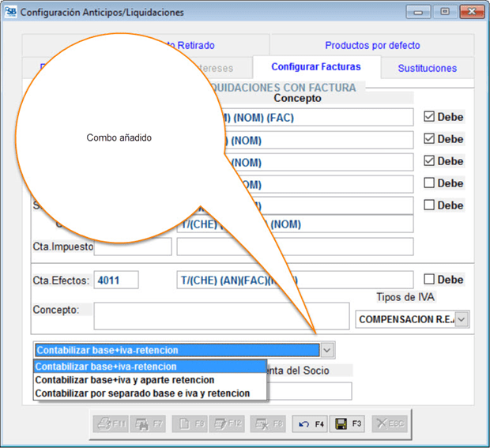Click the save F3 floppy disk button
This screenshot has height=448, width=490.
click(x=348, y=424)
